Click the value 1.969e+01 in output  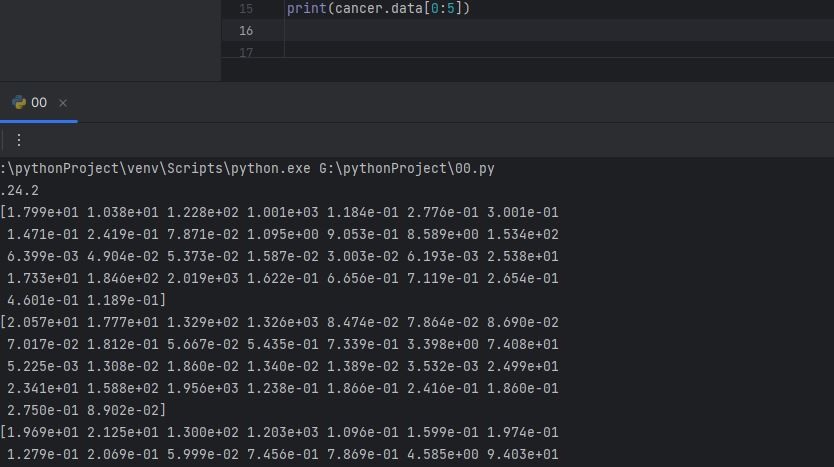(x=43, y=432)
